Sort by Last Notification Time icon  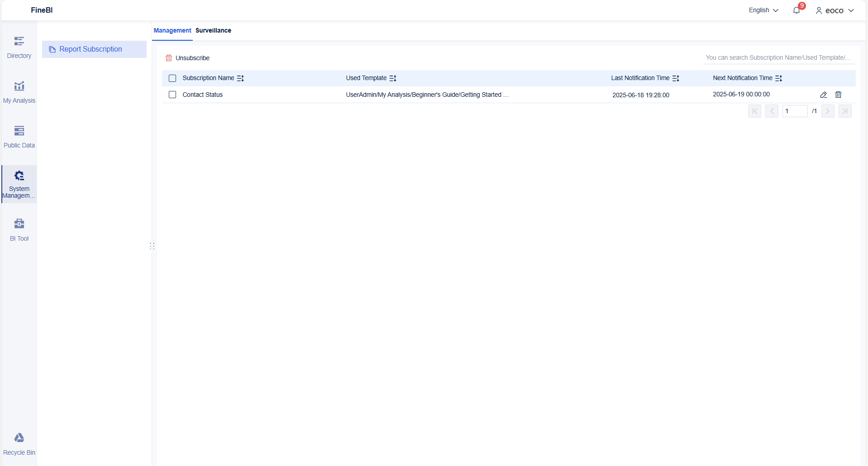[x=676, y=78]
